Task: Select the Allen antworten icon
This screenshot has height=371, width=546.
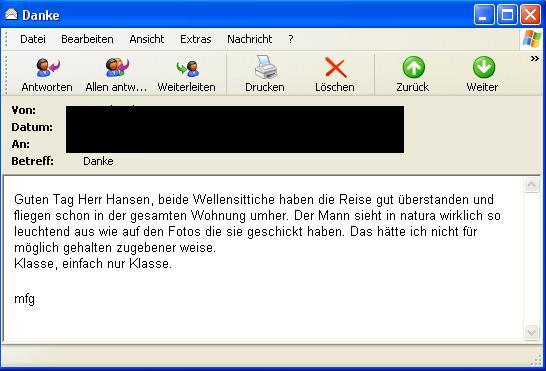Action: 117,68
